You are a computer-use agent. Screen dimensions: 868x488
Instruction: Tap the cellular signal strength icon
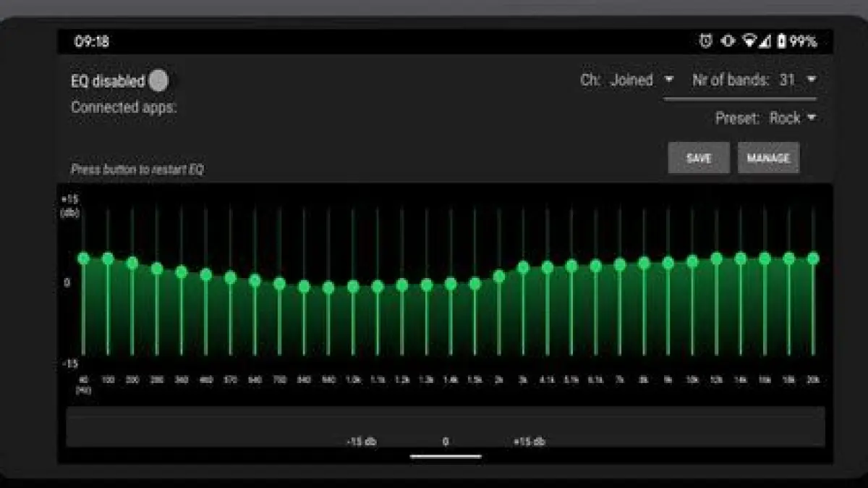pos(765,41)
